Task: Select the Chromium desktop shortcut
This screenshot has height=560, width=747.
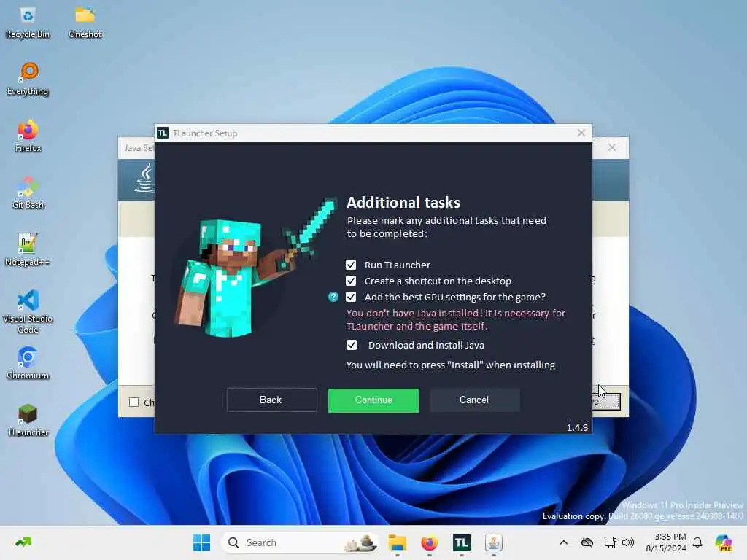Action: pos(28,363)
